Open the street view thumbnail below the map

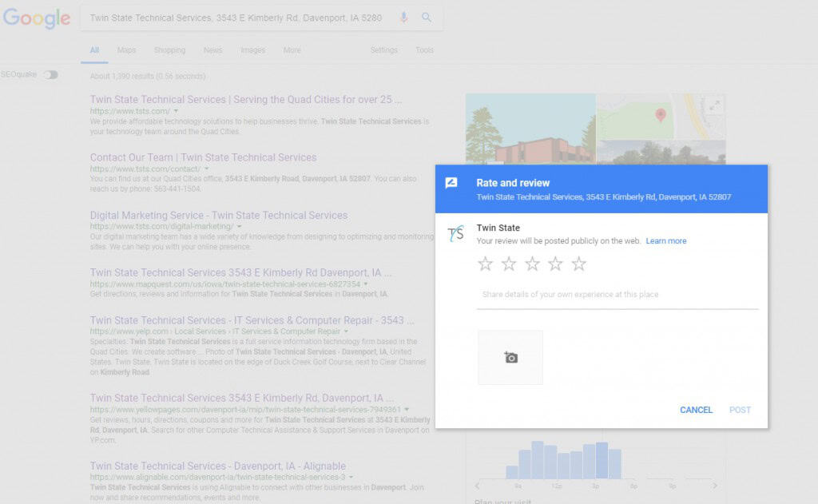tap(661, 153)
